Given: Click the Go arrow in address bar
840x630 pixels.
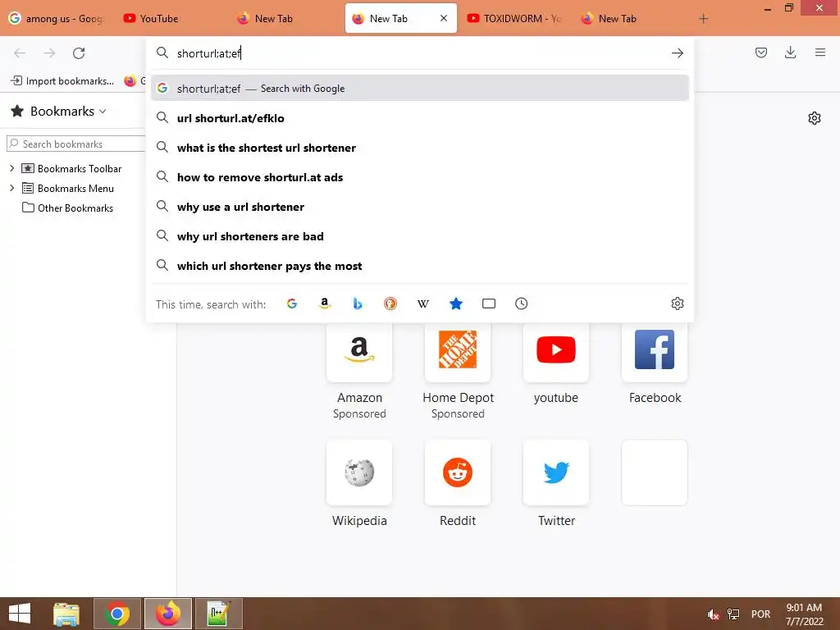Looking at the screenshot, I should [677, 53].
